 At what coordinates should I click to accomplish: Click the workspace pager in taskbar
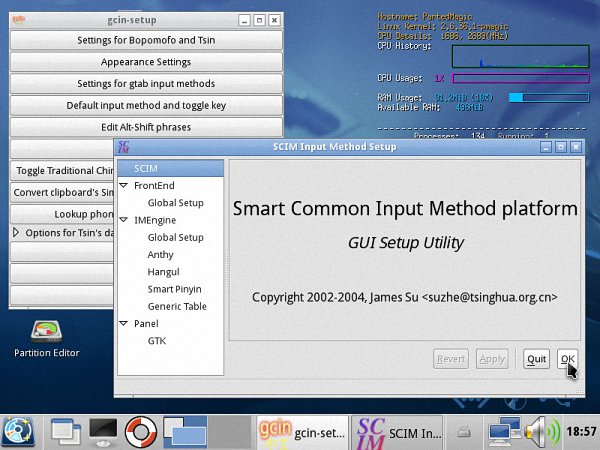pos(187,432)
